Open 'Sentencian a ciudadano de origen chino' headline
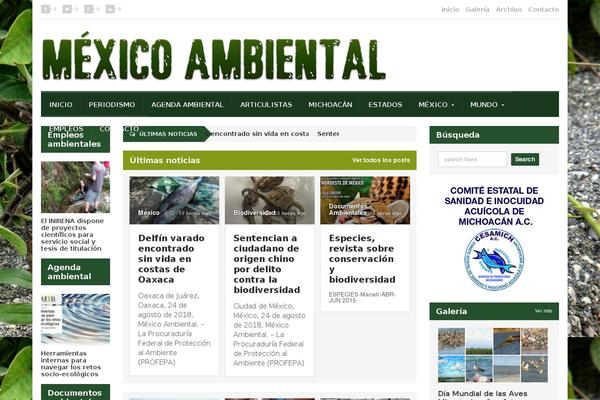The height and width of the screenshot is (400, 600). pyautogui.click(x=267, y=264)
